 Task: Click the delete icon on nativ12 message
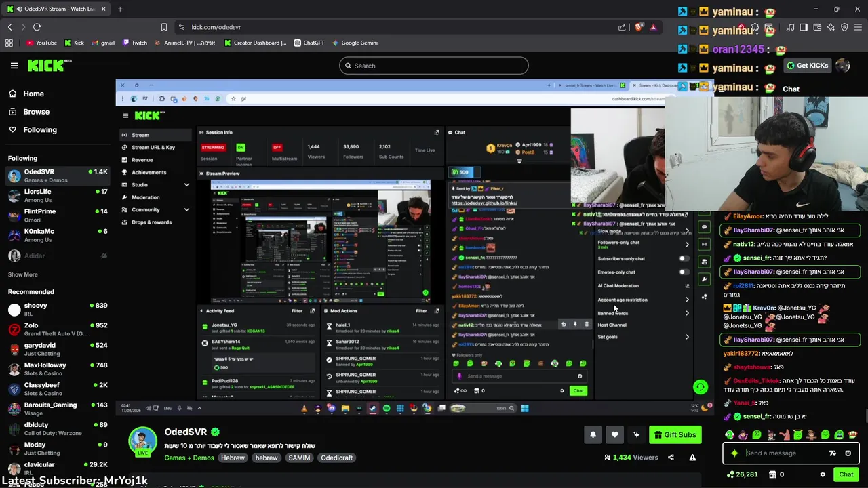[587, 325]
